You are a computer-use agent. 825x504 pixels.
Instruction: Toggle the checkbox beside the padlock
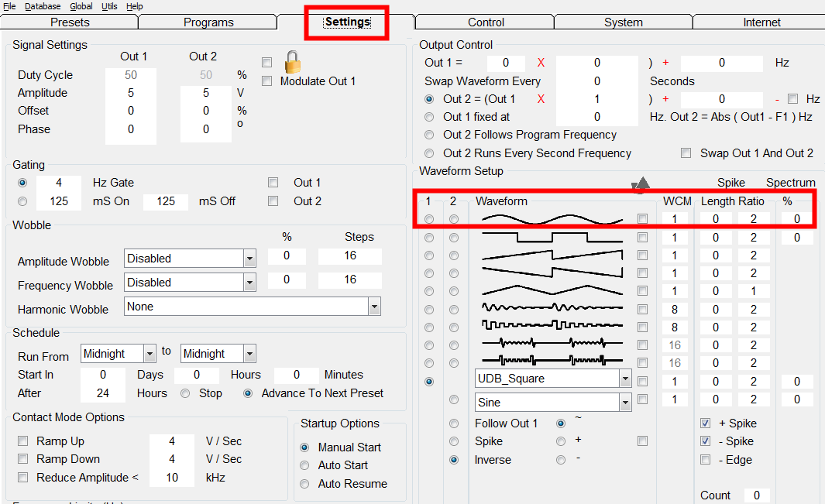(x=267, y=63)
